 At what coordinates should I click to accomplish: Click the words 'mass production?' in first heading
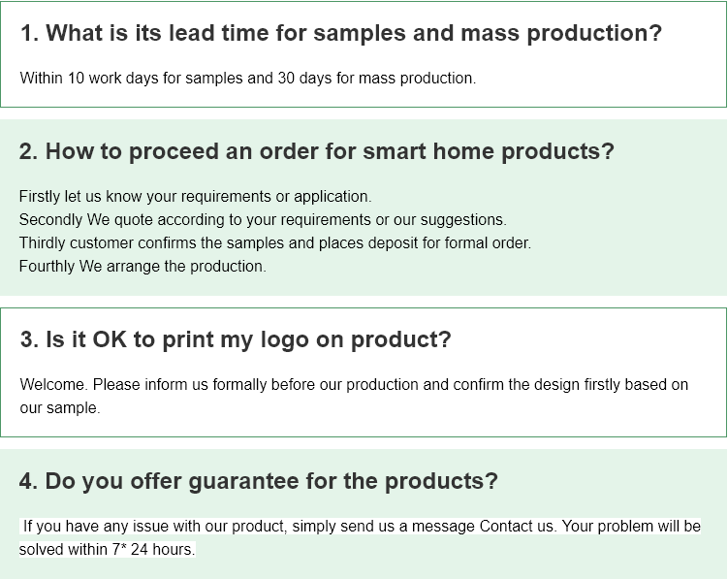coord(561,33)
